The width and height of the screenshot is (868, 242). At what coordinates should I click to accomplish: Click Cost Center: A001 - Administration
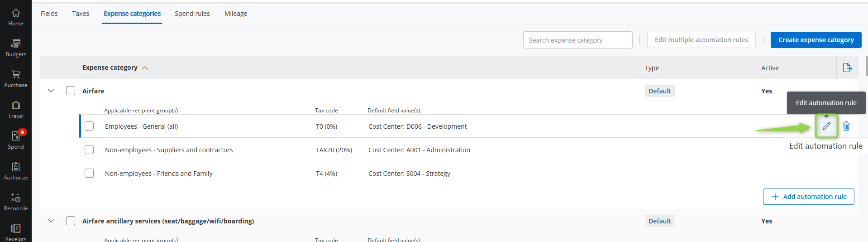[x=419, y=150]
